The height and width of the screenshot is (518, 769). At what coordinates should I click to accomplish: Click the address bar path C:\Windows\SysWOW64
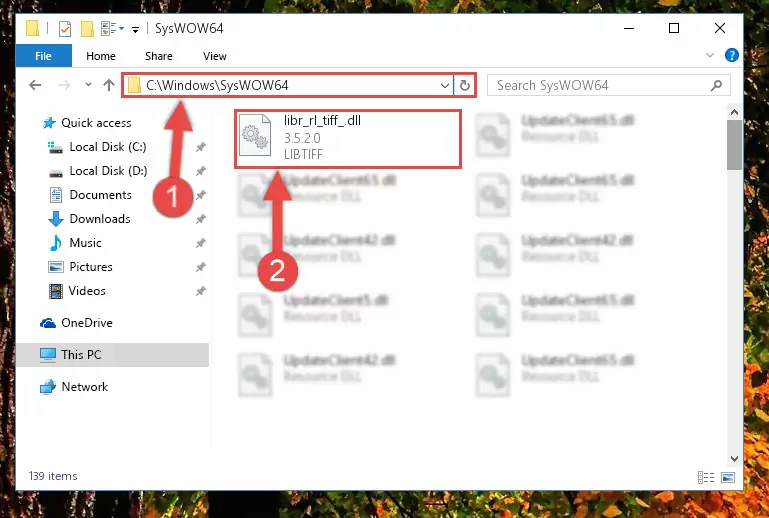(217, 85)
